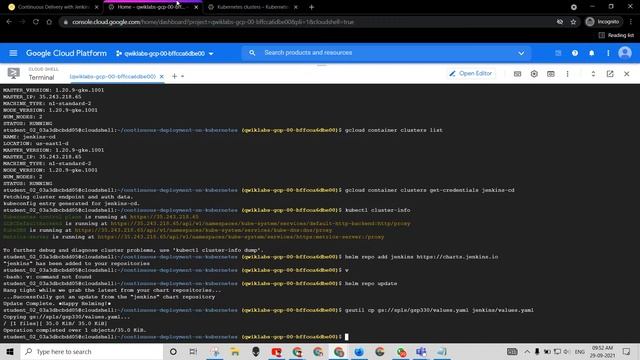This screenshot has height=360, width=640.
Task: Expand the search bar chevron
Action: click(x=521, y=53)
